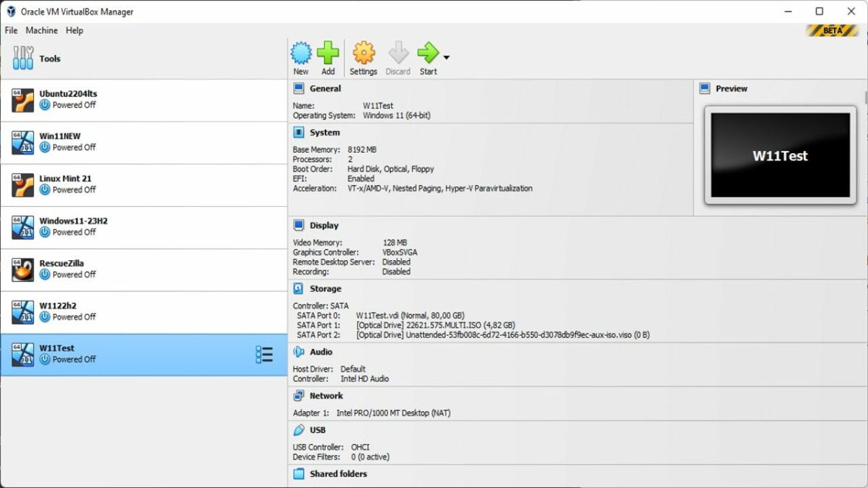868x488 pixels.
Task: Click the VBoxSVGA graphics controller value
Action: point(400,252)
